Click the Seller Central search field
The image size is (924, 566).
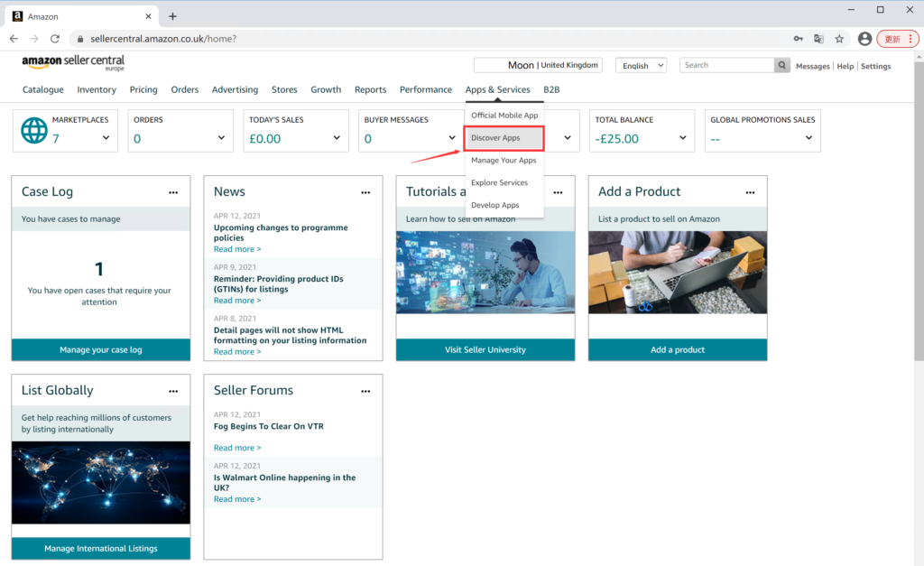click(726, 65)
